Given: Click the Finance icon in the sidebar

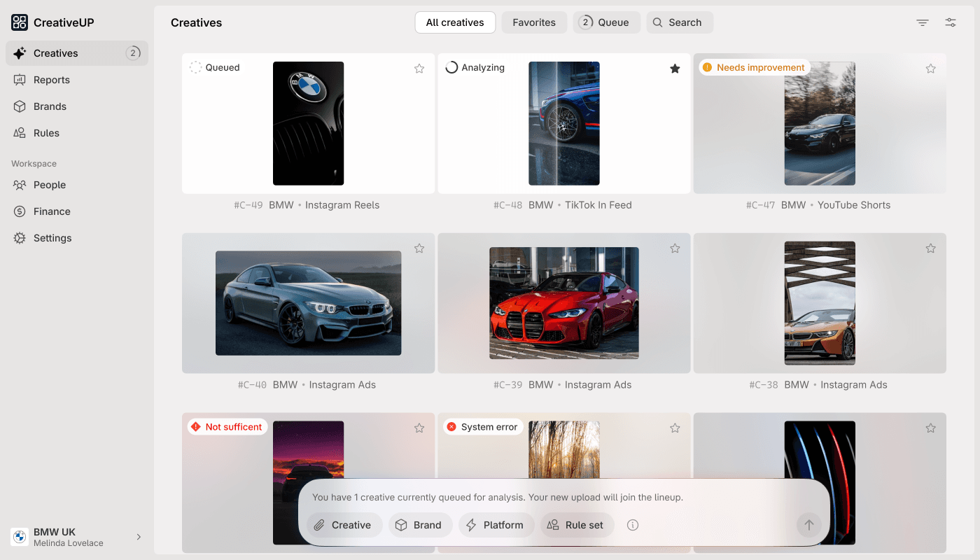Looking at the screenshot, I should pos(20,211).
